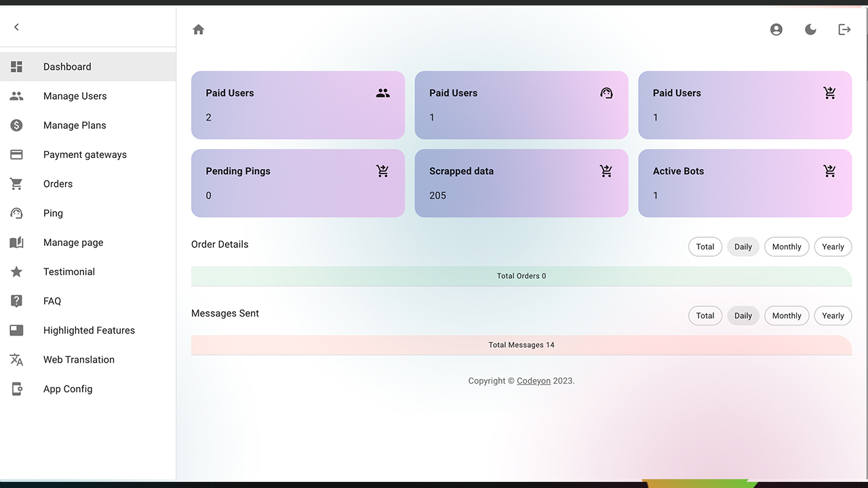868x488 pixels.
Task: Click the home icon in the top bar
Action: 198,29
